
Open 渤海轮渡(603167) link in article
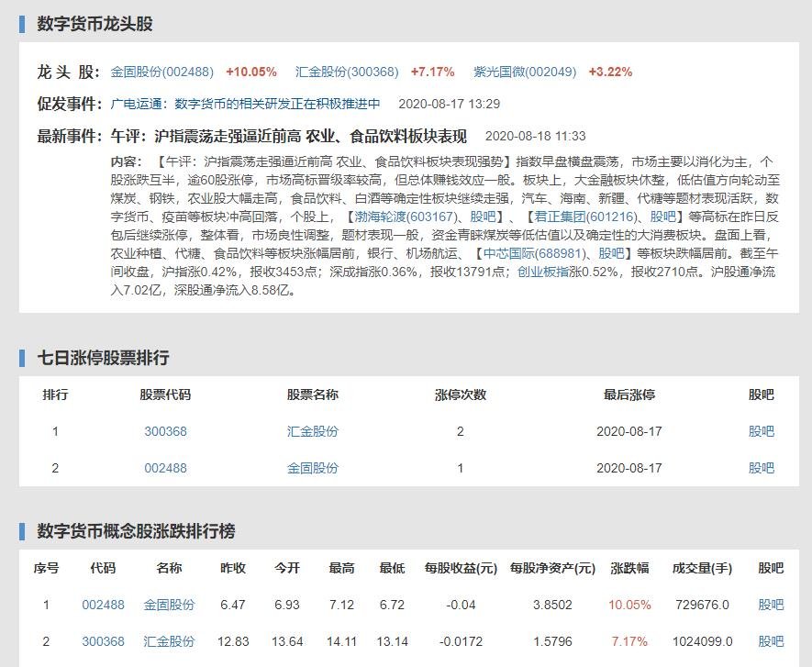(406, 217)
